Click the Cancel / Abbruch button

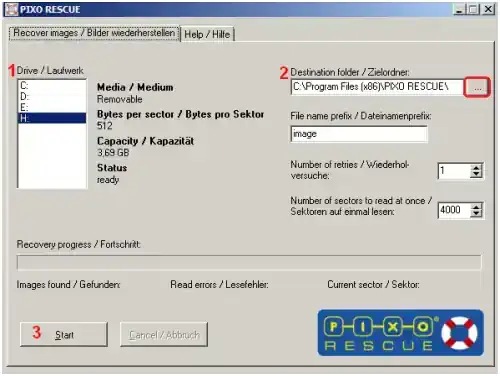click(164, 334)
